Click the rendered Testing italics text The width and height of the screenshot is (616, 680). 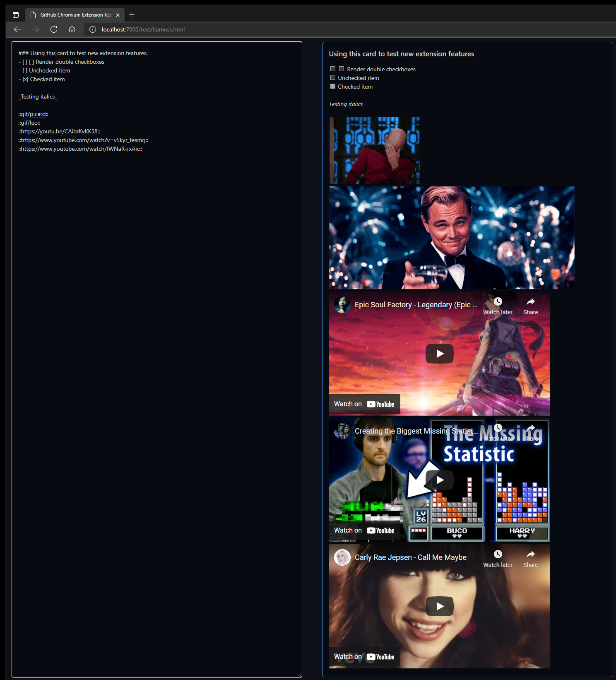point(346,104)
